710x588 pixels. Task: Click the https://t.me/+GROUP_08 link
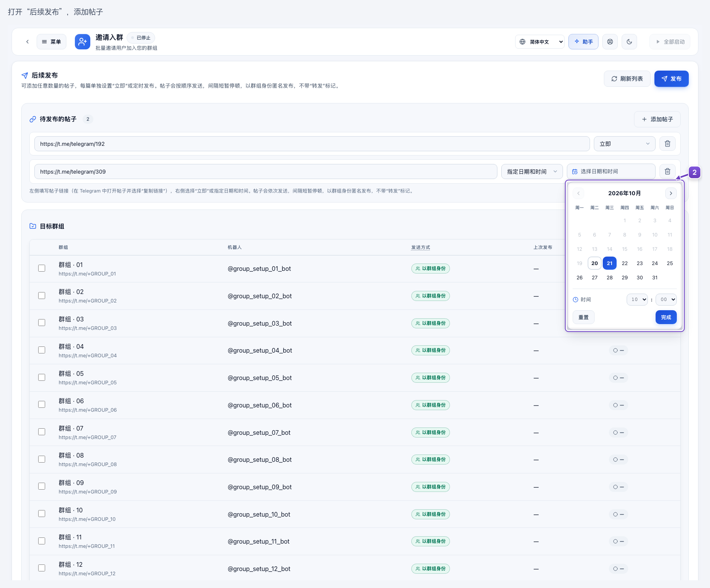88,465
